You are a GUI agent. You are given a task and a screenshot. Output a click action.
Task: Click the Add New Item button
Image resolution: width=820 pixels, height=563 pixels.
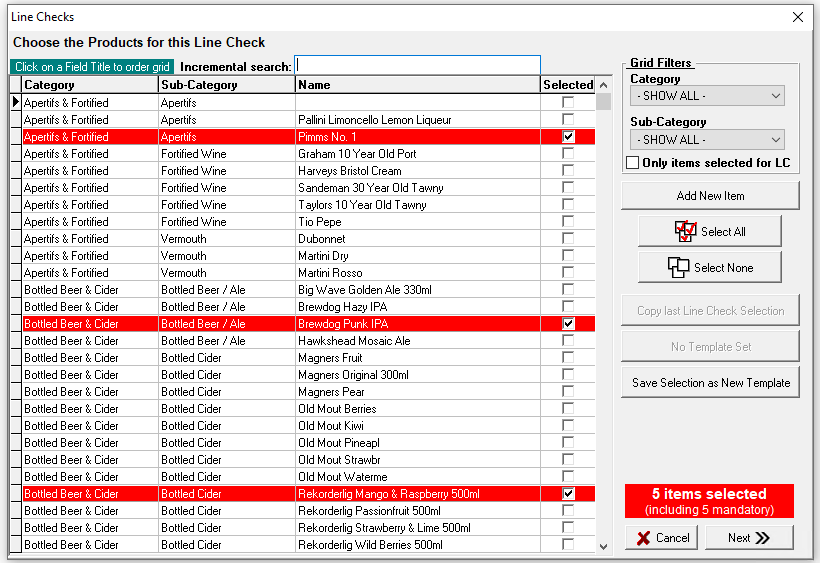(x=710, y=196)
